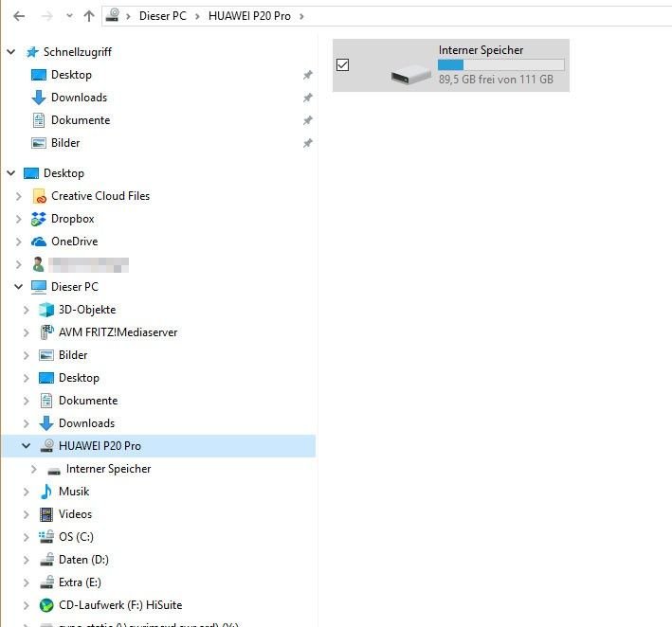
Task: Click the pin icon next to Downloads
Action: click(x=308, y=98)
